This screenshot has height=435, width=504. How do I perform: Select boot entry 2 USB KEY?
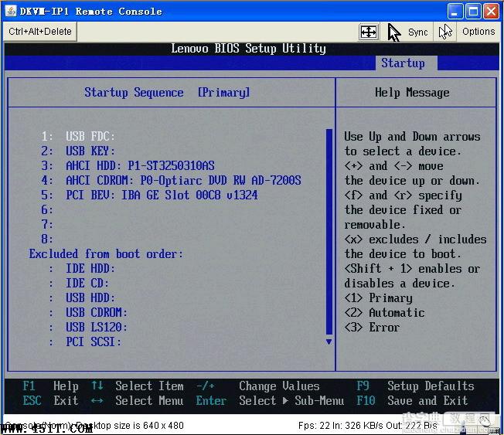tap(78, 151)
